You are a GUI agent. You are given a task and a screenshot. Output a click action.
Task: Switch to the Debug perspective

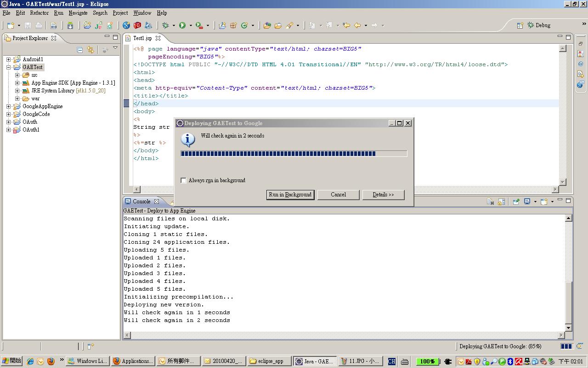[x=539, y=25]
